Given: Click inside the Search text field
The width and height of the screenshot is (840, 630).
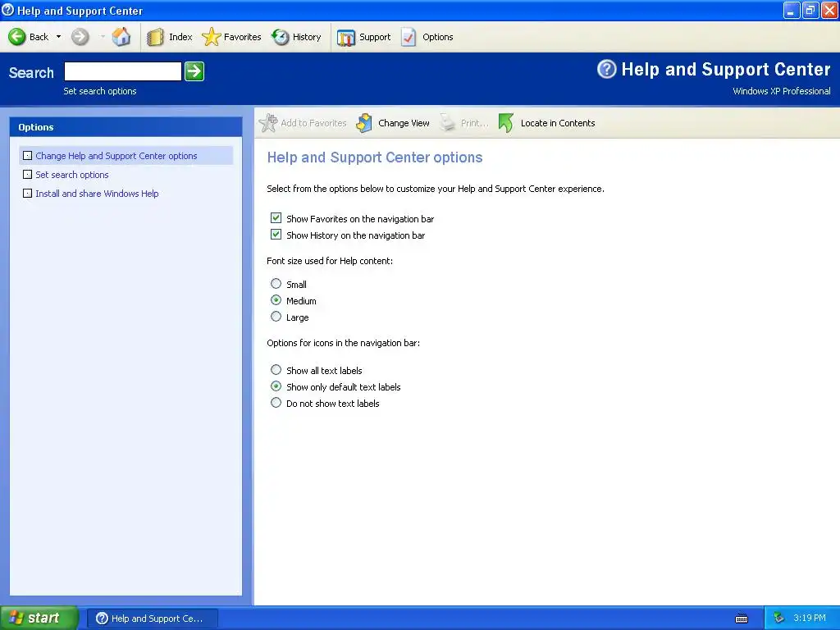Looking at the screenshot, I should point(123,71).
